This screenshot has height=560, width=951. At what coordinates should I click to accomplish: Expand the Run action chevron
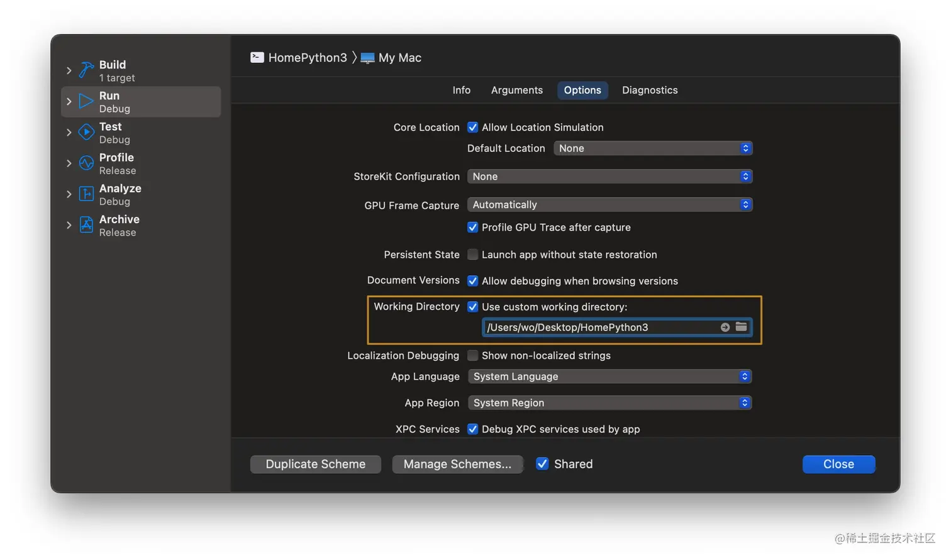[69, 101]
